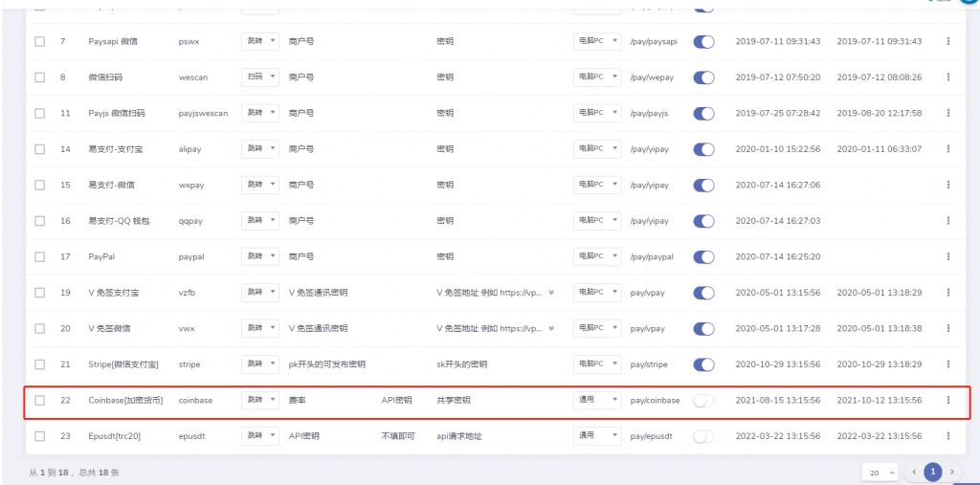
Task: Open the three-dot menu for 易支付-支付宝 row
Action: click(x=948, y=148)
